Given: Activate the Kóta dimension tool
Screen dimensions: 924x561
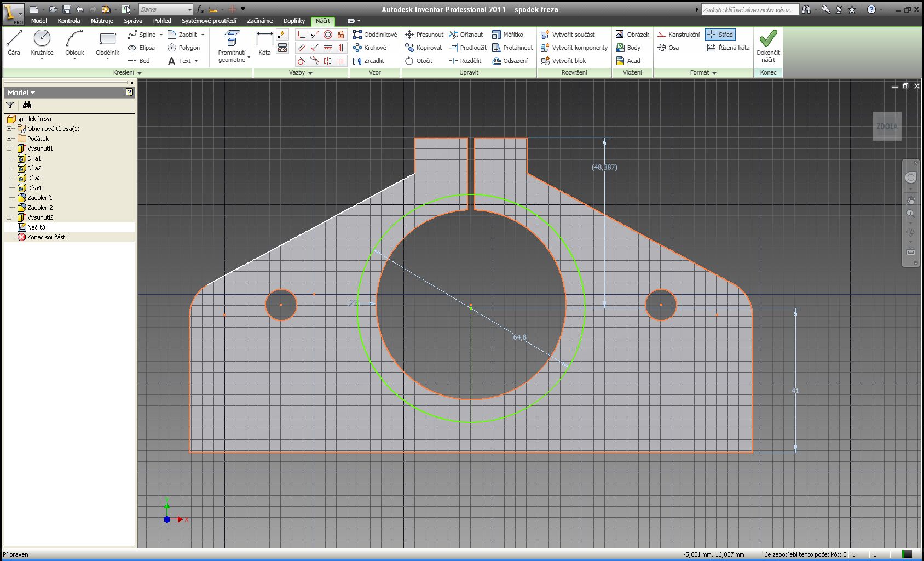Looking at the screenshot, I should tap(264, 43).
